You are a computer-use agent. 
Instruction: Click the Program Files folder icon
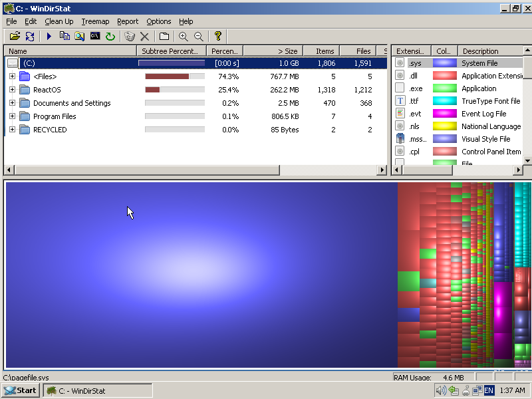click(x=25, y=116)
